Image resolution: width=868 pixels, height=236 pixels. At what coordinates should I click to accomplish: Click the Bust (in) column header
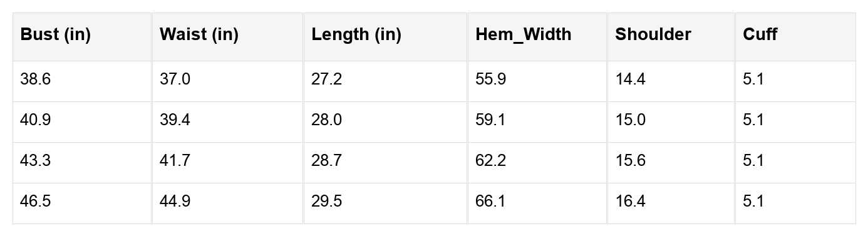[x=56, y=34]
